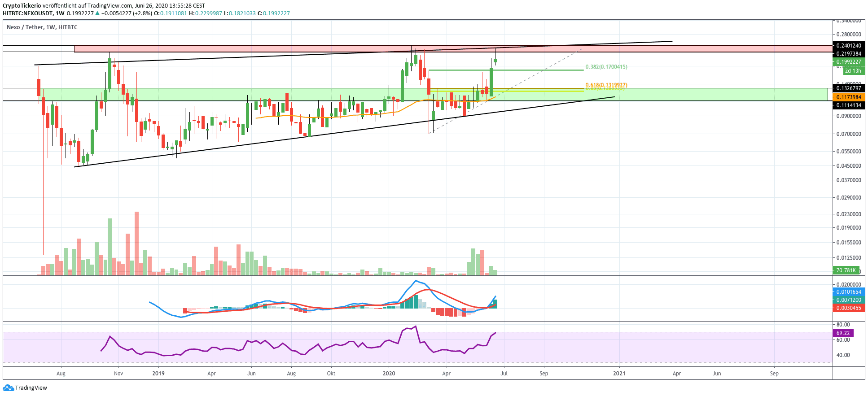The height and width of the screenshot is (396, 868).
Task: Click the 0.0370000 price axis label
Action: pos(849,180)
